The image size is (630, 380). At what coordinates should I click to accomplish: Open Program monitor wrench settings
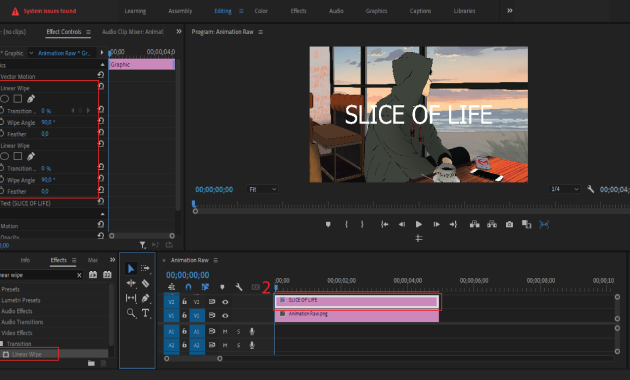pos(590,189)
